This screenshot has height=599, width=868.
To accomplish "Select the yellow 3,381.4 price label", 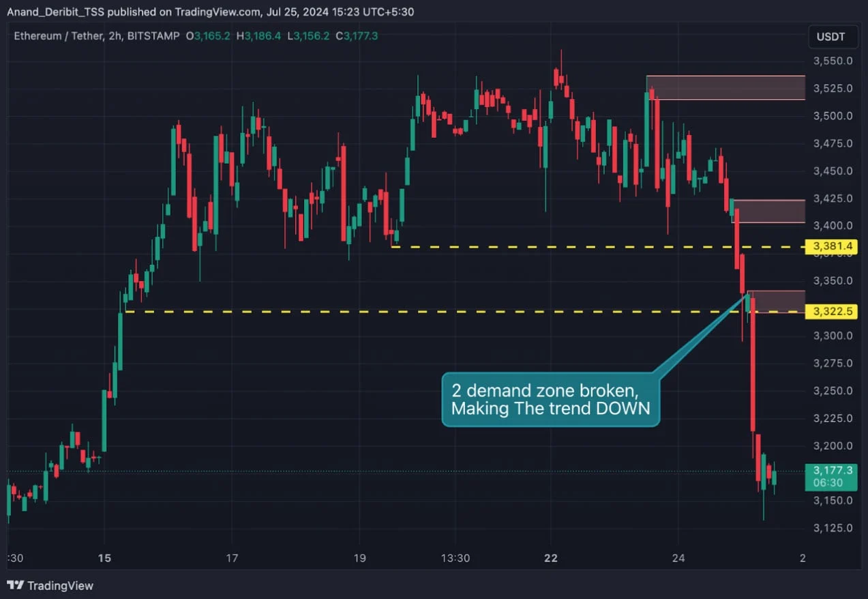I will pyautogui.click(x=831, y=246).
